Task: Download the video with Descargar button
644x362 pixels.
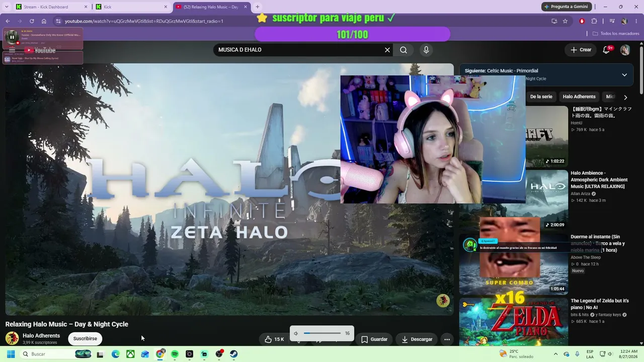Action: point(417,339)
